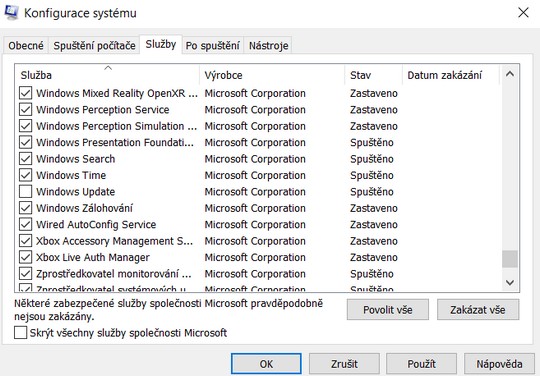Uncheck the Windows Time service
540x376 pixels.
25,175
